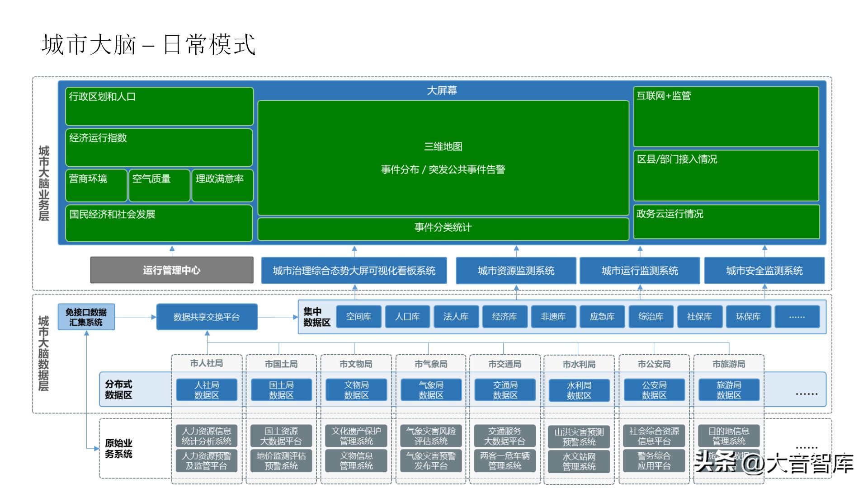Select the 社保库 database block

[700, 317]
